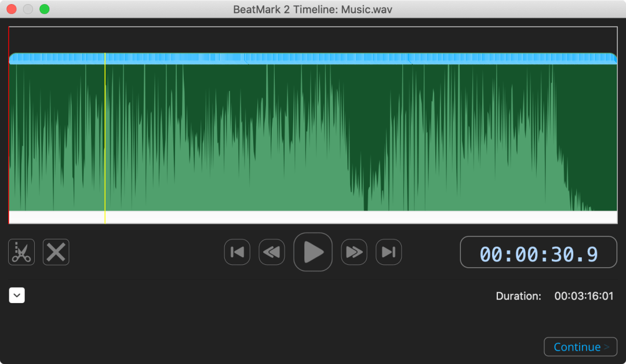
Task: Click the blue beat marker strip
Action: click(313, 59)
